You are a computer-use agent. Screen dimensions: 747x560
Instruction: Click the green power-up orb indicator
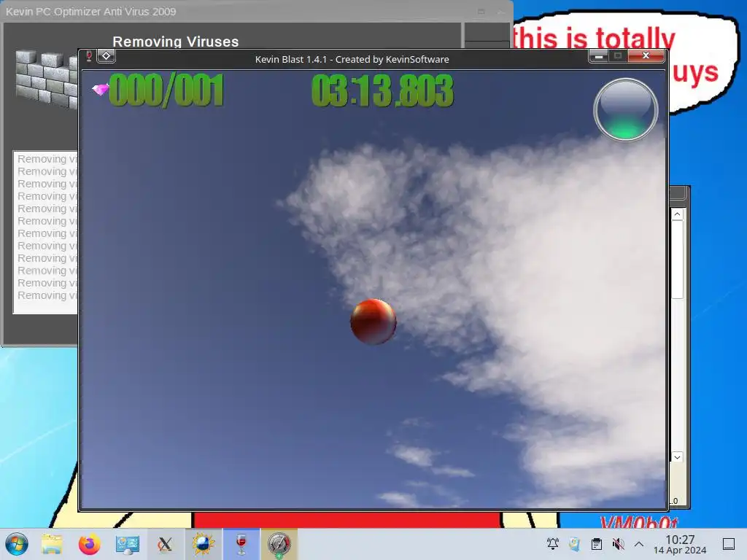pos(625,110)
